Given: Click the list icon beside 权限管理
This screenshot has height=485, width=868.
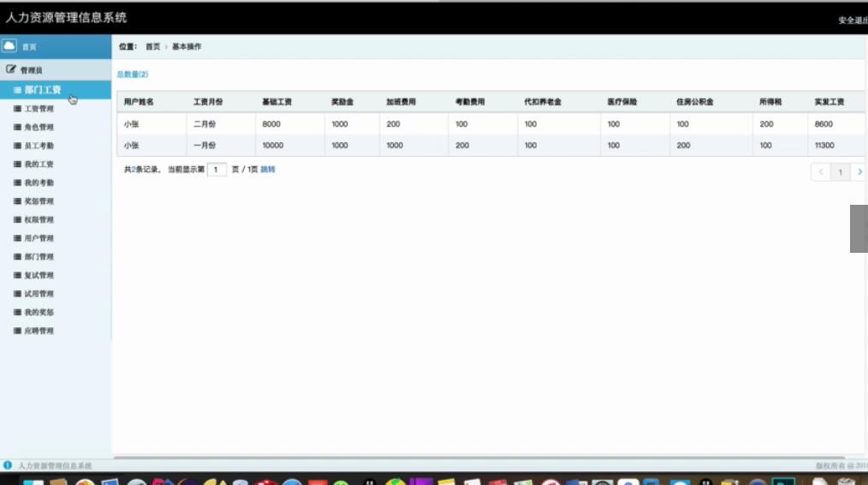Looking at the screenshot, I should [17, 219].
